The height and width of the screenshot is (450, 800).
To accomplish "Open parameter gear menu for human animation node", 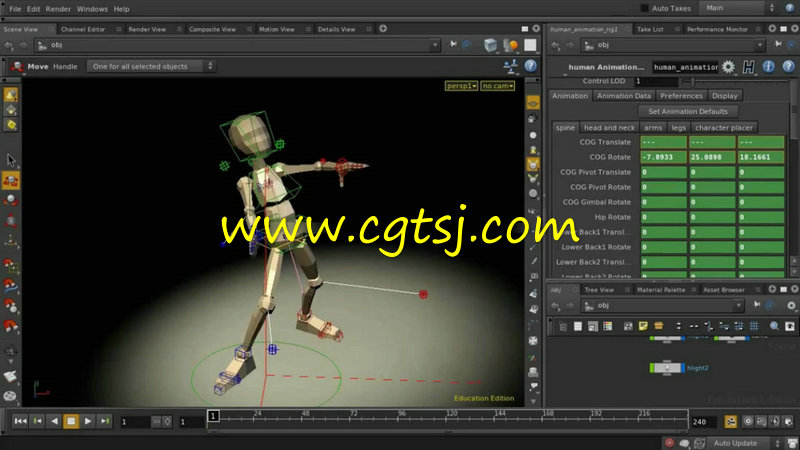I will [728, 67].
